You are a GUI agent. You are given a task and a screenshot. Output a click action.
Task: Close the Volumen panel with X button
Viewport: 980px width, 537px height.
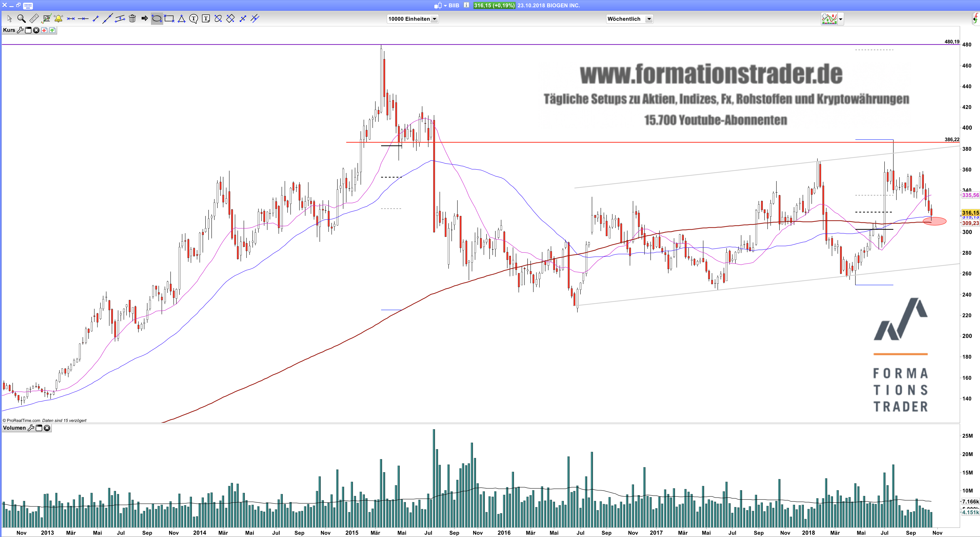[47, 428]
